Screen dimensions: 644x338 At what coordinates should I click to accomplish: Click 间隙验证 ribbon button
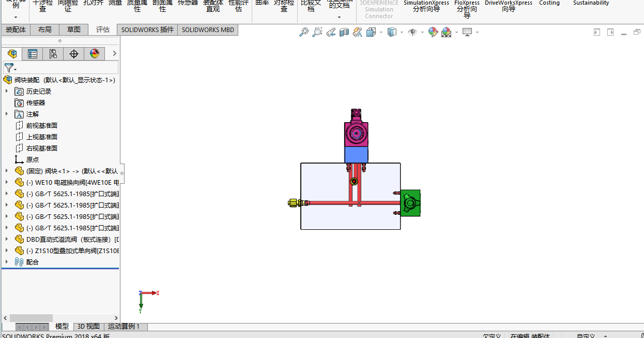click(x=68, y=5)
